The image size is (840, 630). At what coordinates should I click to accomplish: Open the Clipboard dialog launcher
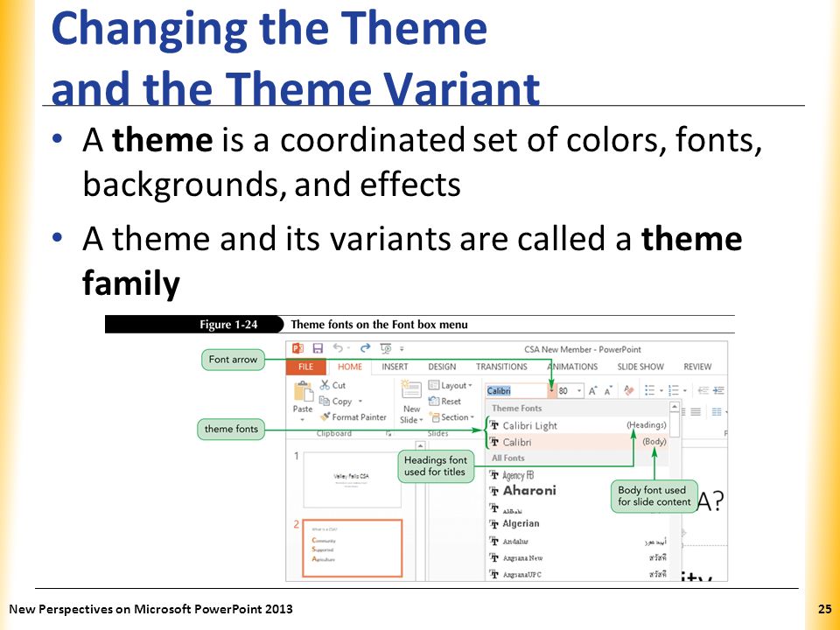click(388, 434)
